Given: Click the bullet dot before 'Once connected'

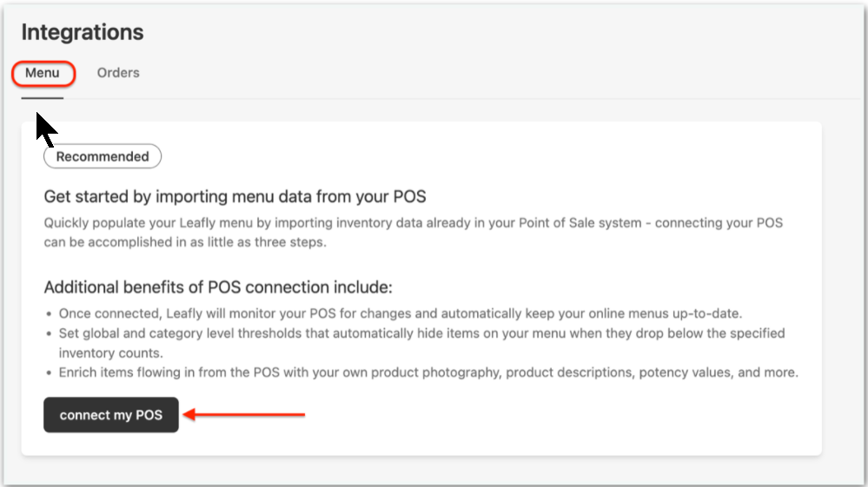Looking at the screenshot, I should (x=48, y=313).
